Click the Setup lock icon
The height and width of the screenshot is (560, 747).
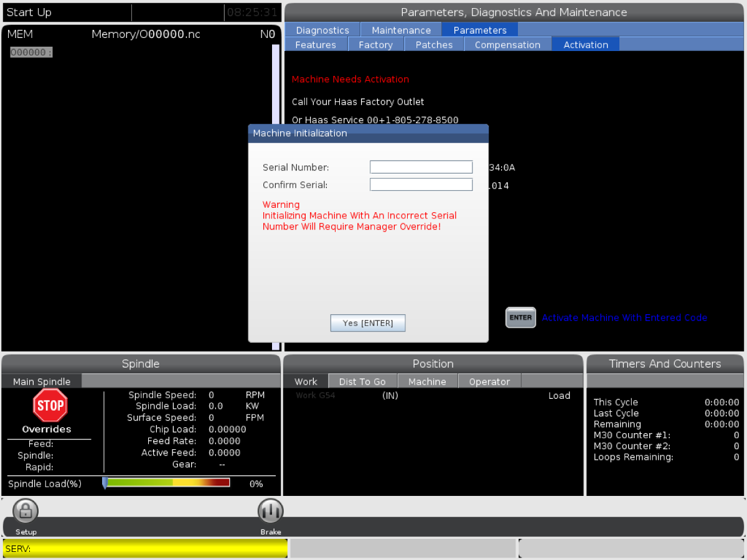[x=26, y=511]
